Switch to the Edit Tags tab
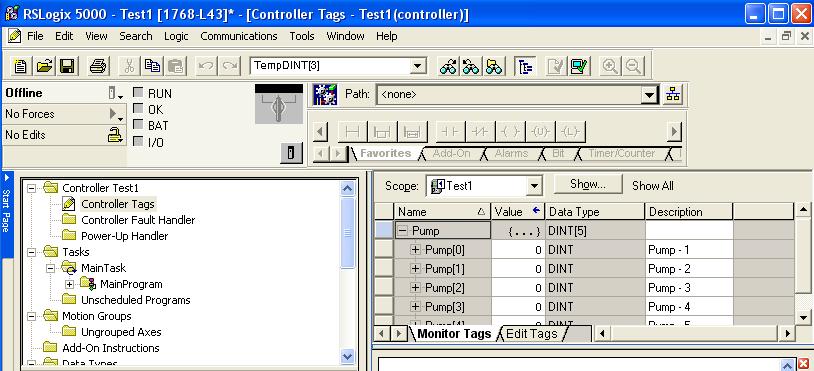The width and height of the screenshot is (814, 371). [x=531, y=334]
